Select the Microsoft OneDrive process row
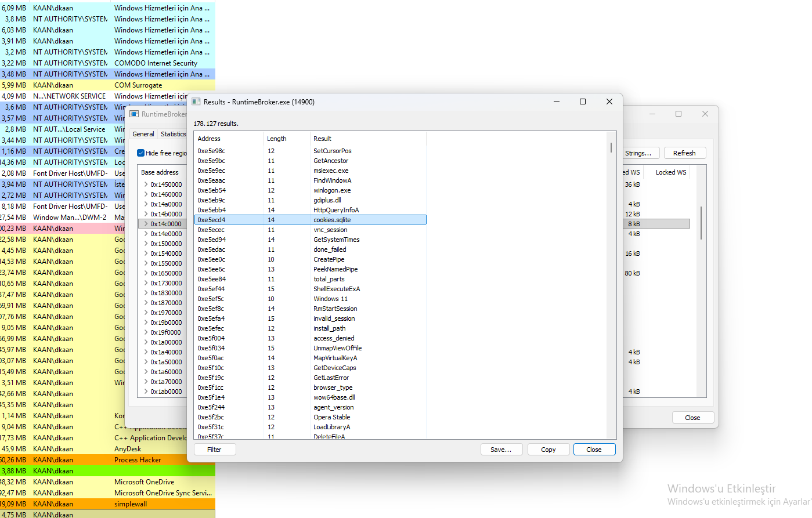Image resolution: width=812 pixels, height=518 pixels. tap(107, 482)
